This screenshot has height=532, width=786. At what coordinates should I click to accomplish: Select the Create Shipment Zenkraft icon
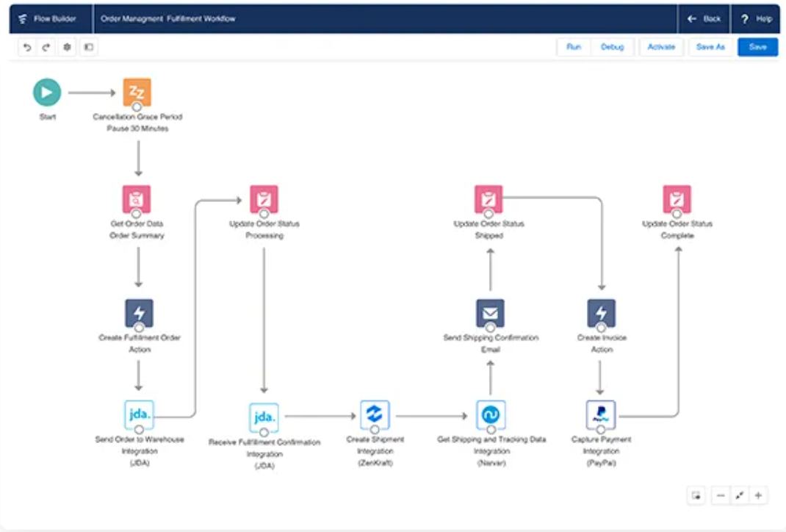click(375, 414)
